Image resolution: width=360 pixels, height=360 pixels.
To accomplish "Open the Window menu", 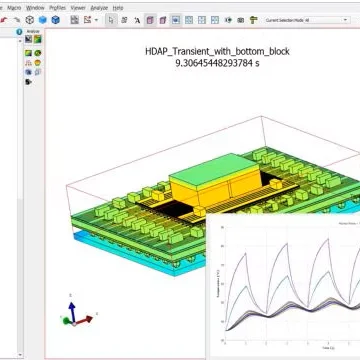I will (x=35, y=8).
